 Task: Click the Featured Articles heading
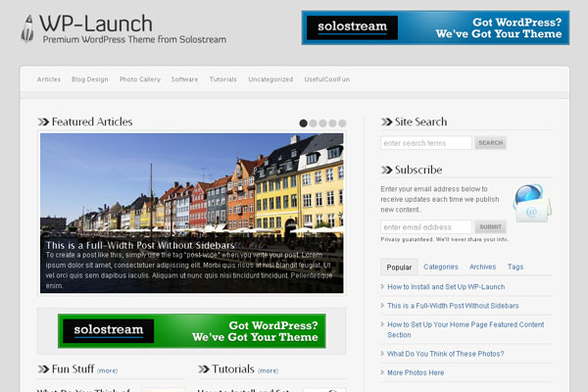click(92, 122)
